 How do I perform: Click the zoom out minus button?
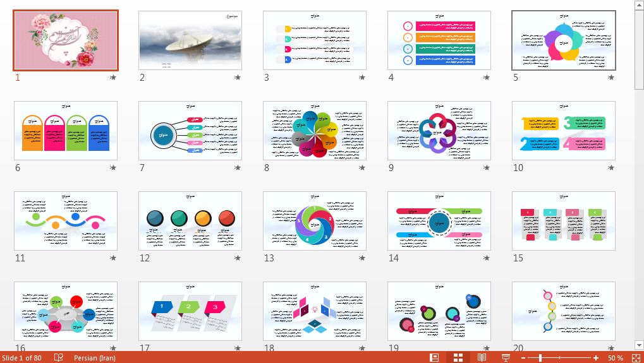[523, 358]
